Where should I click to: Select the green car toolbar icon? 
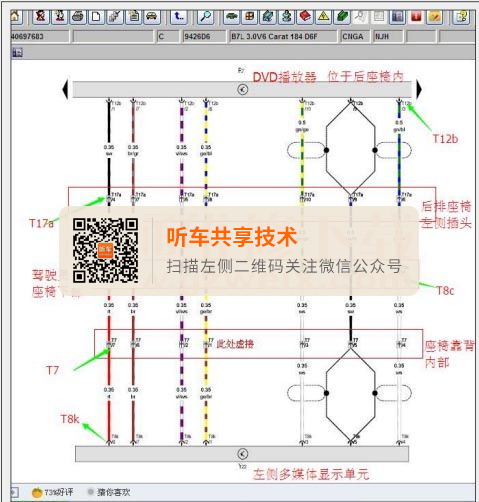232,17
